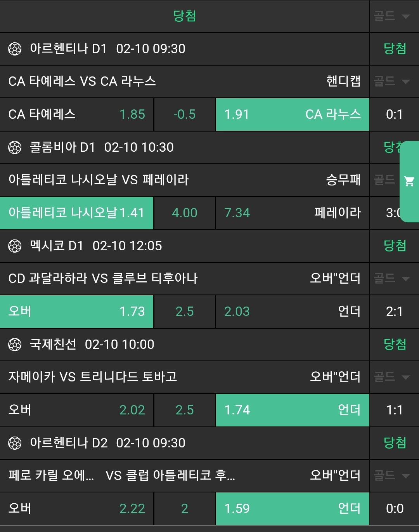Click the 페레이라 7.34 odds cell
Screen dimensions: 419x532
293,213
